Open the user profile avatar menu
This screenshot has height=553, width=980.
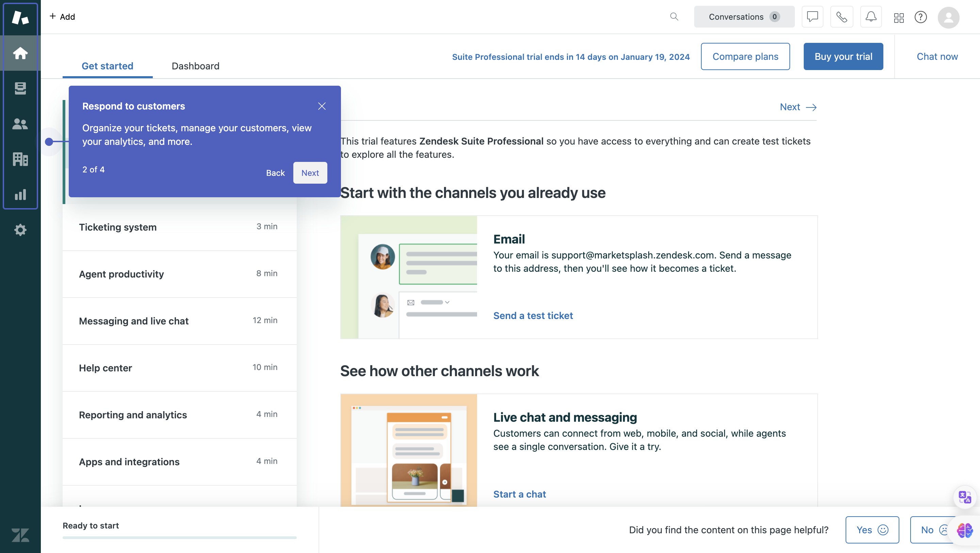pos(948,17)
